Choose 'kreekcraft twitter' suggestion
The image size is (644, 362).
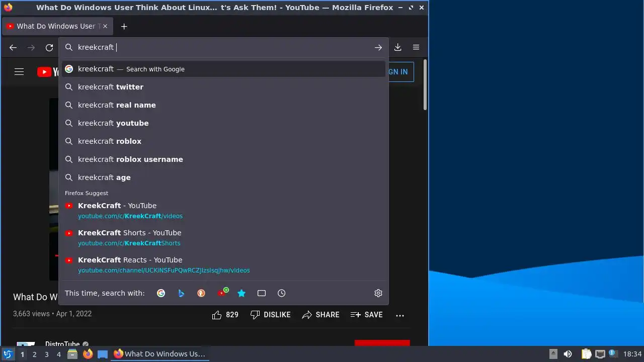pyautogui.click(x=223, y=87)
